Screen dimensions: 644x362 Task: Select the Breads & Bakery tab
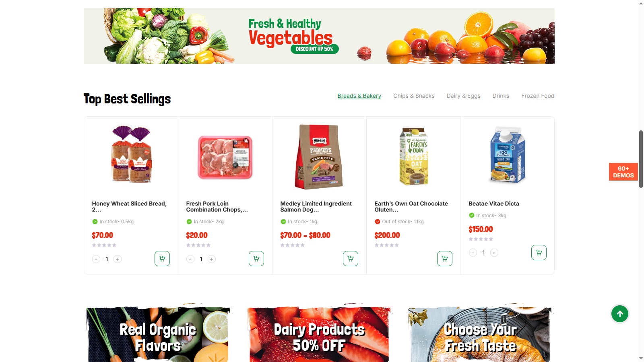[x=359, y=96]
